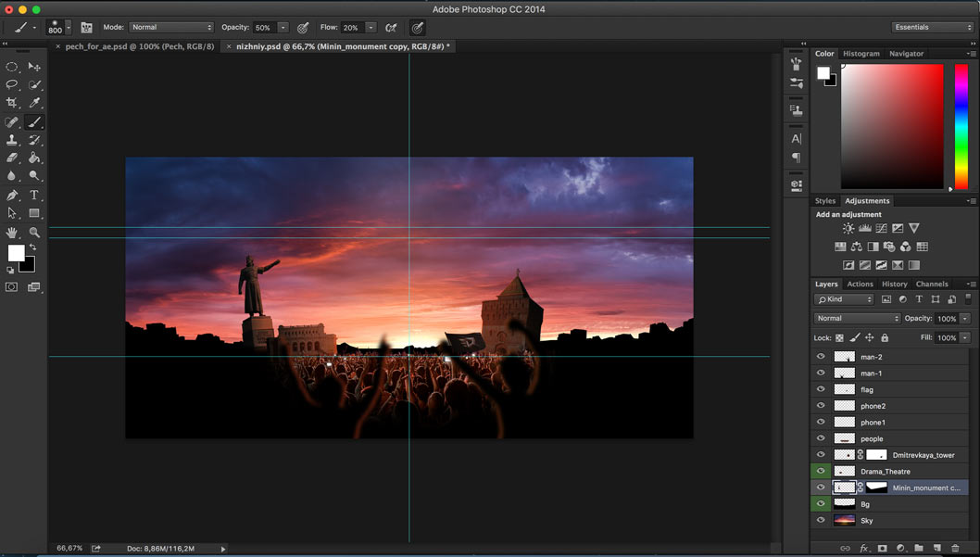
Task: Switch to the Channels tab
Action: pos(932,285)
